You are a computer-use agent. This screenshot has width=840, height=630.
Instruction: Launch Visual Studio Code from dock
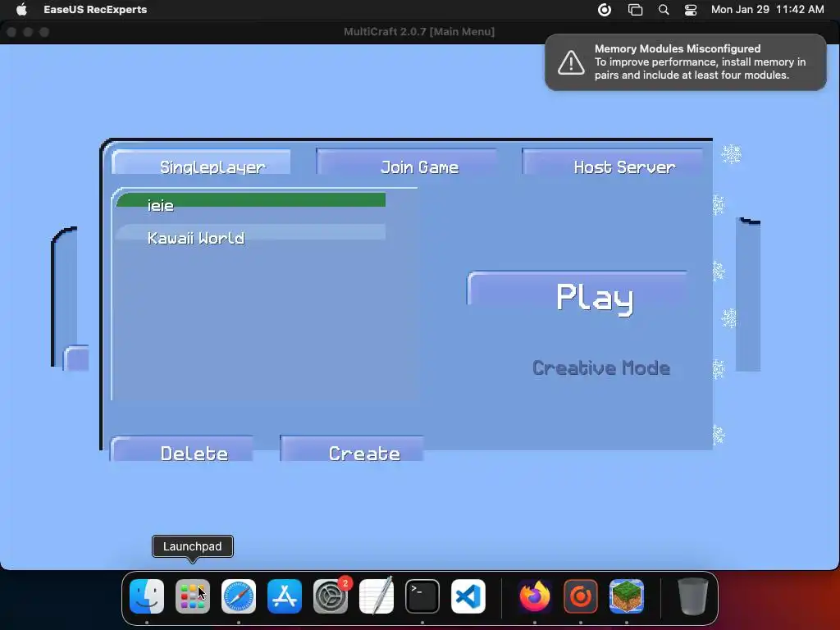tap(468, 596)
